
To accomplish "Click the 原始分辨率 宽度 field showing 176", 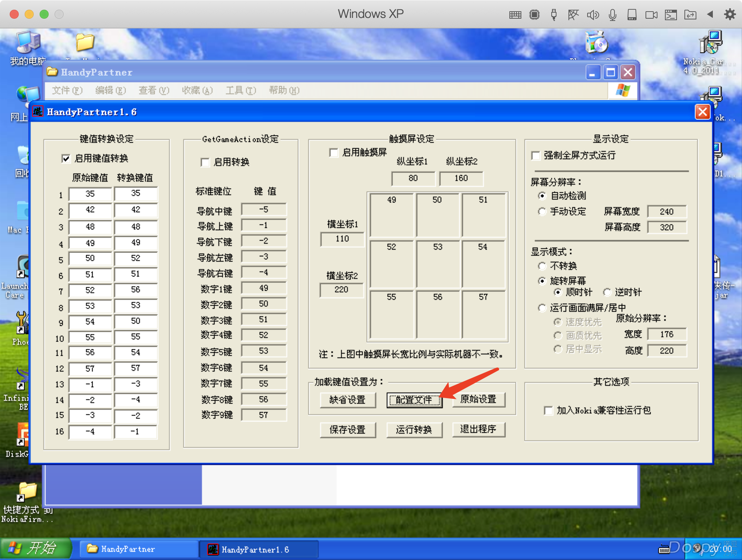I will point(667,334).
